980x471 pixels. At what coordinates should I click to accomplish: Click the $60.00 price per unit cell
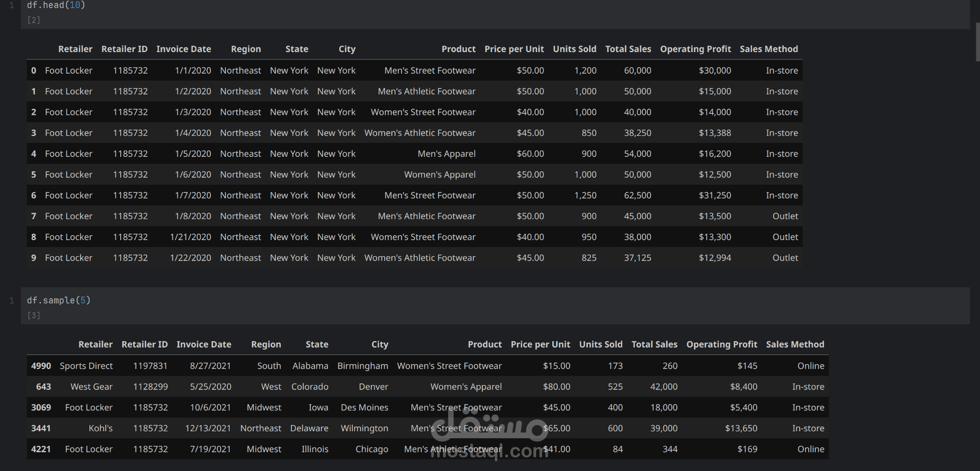tap(530, 154)
